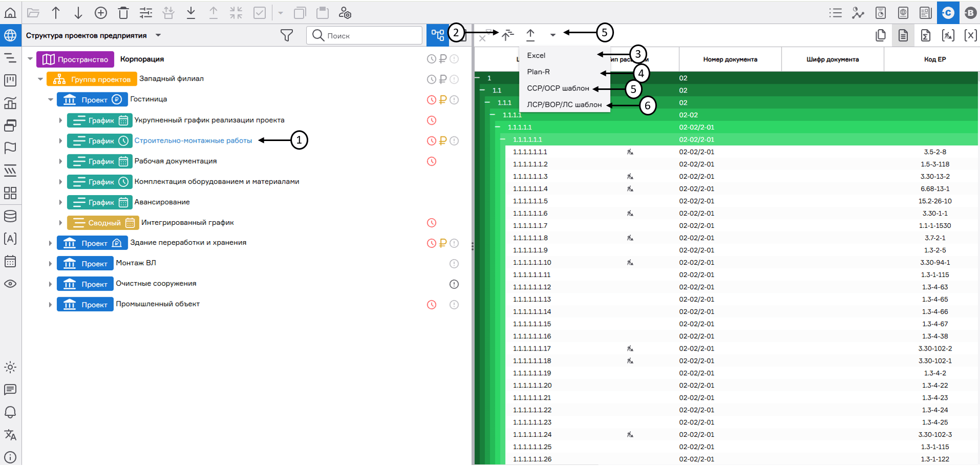Click the trash delete icon in toolbar

coord(123,13)
